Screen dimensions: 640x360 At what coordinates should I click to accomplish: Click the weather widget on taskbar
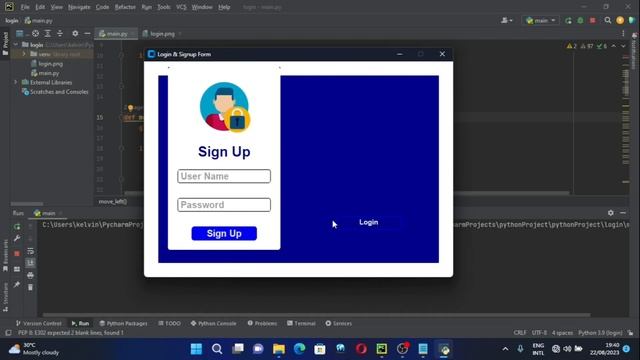pos(34,349)
